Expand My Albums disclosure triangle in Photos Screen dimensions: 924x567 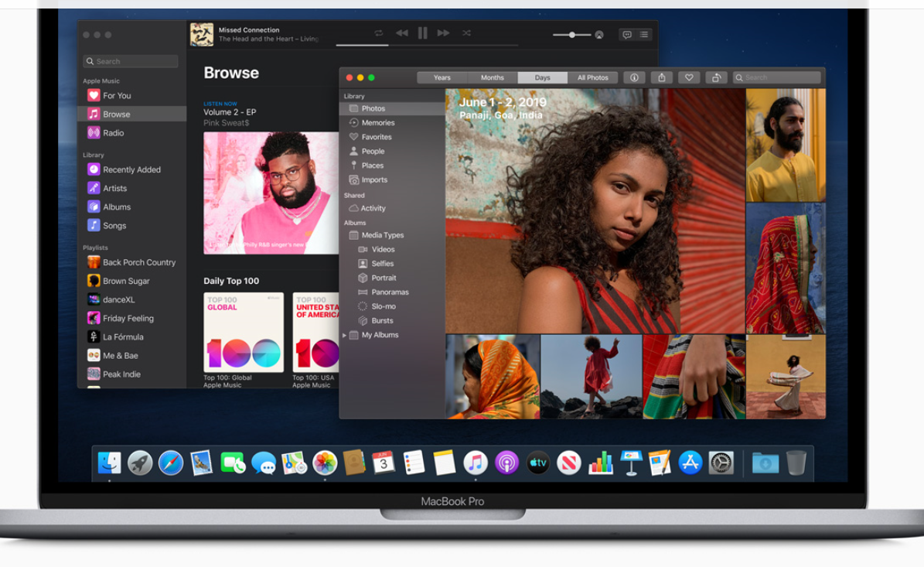click(345, 336)
